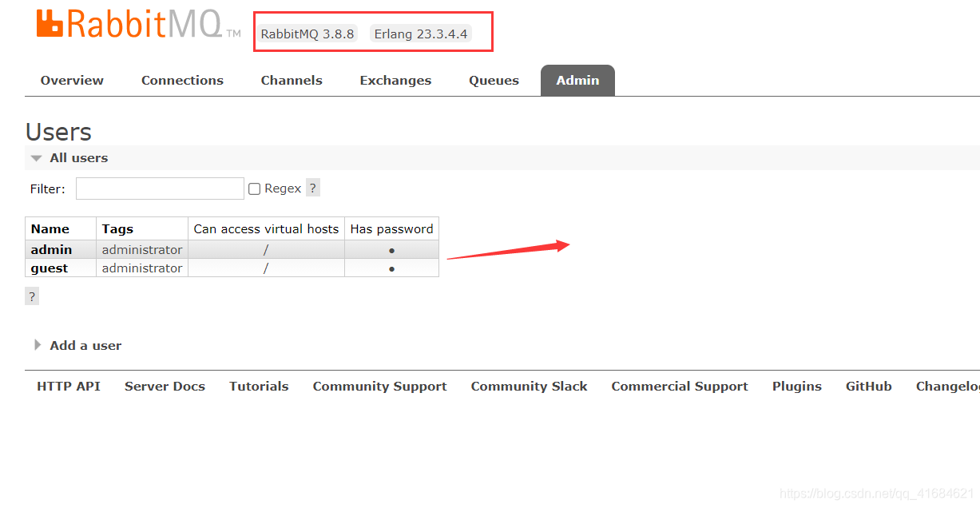
Task: Open the GitHub link
Action: coord(869,386)
